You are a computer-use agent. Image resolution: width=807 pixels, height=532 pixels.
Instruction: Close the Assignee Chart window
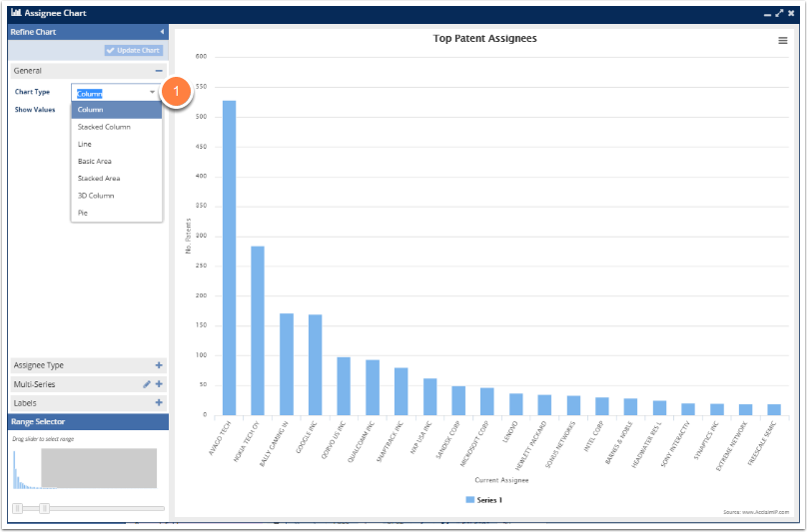[792, 13]
